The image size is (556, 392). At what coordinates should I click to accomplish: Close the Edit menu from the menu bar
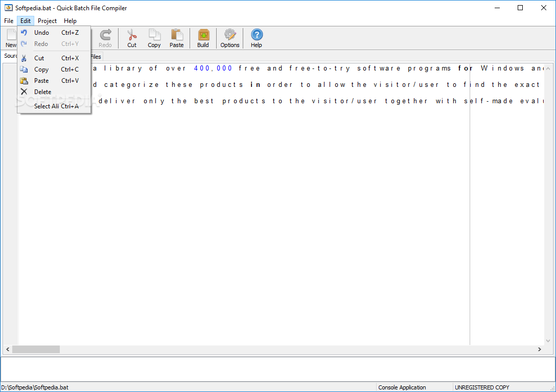(x=26, y=21)
